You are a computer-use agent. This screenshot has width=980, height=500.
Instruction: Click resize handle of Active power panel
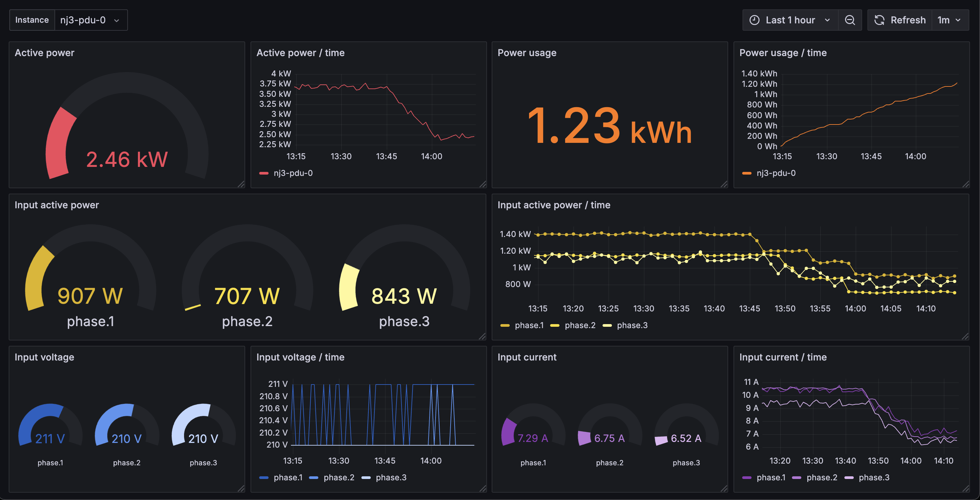pyautogui.click(x=241, y=184)
